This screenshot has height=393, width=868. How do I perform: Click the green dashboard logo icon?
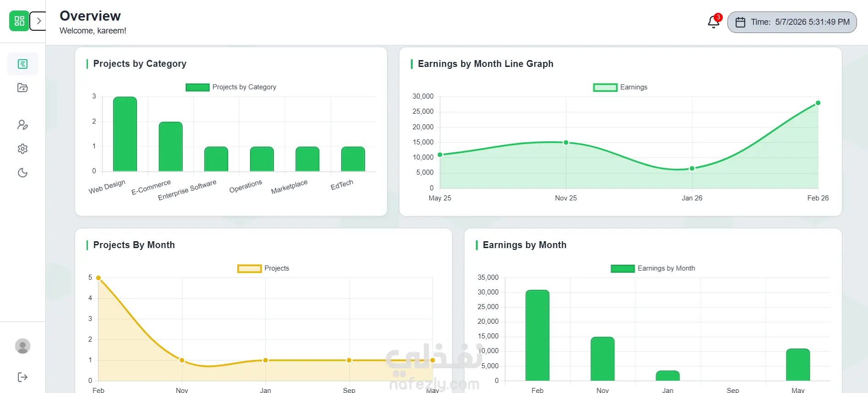tap(19, 21)
